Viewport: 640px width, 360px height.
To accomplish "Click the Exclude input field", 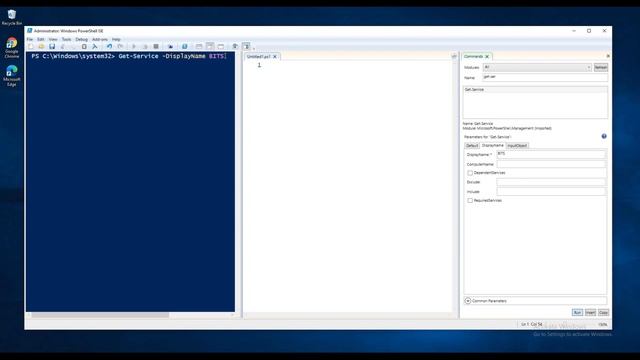I will pyautogui.click(x=551, y=182).
